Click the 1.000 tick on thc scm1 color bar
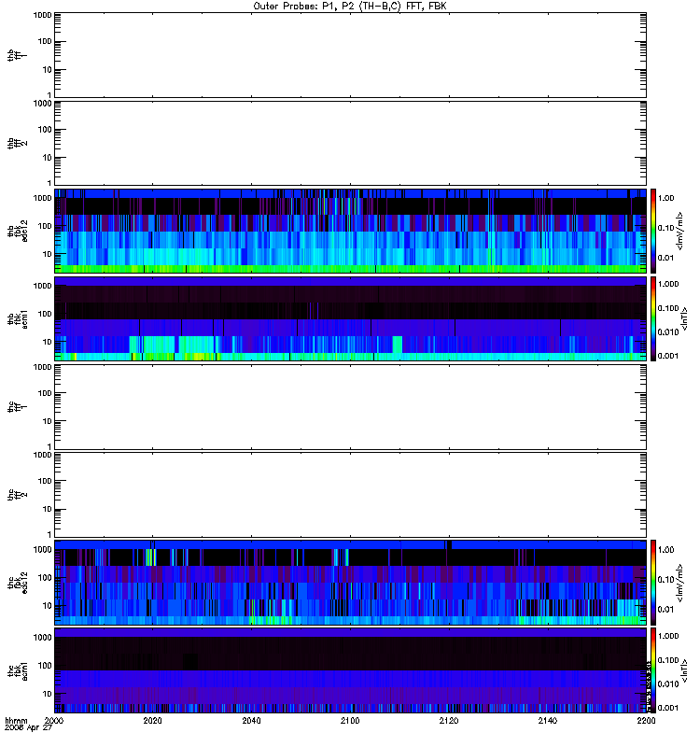Screen dimensions: 700x747 tap(668, 636)
